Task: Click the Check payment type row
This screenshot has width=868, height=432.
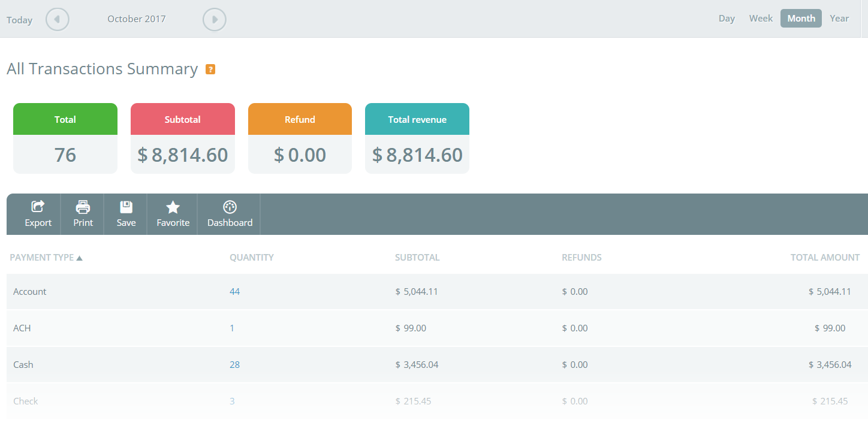Action: pos(437,401)
